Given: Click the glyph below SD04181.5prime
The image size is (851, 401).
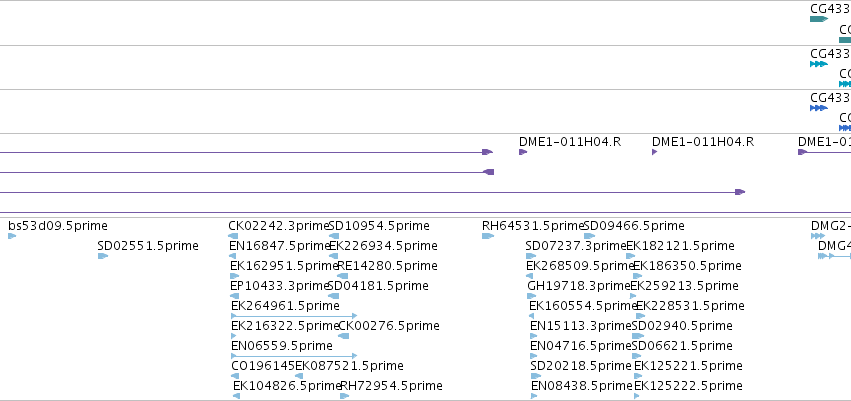Looking at the screenshot, I should click(334, 296).
